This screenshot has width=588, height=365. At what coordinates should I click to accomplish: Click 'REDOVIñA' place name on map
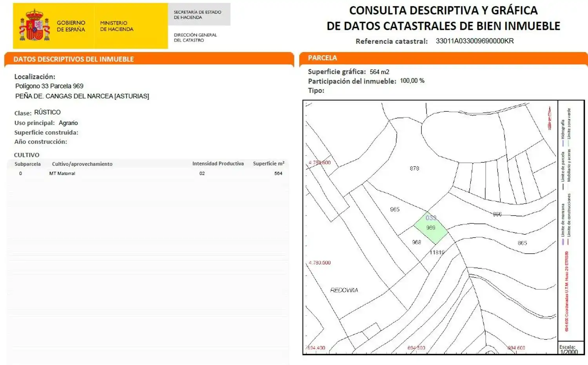[x=344, y=290]
